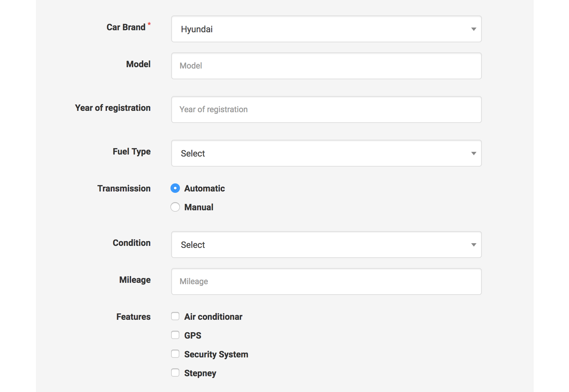
Task: Tick the Security System checkbox
Action: point(175,354)
